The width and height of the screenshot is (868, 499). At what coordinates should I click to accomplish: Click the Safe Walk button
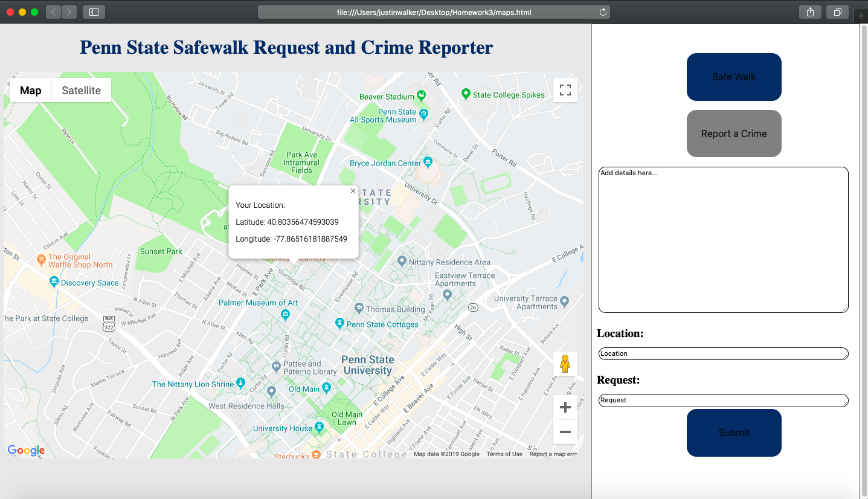[734, 77]
